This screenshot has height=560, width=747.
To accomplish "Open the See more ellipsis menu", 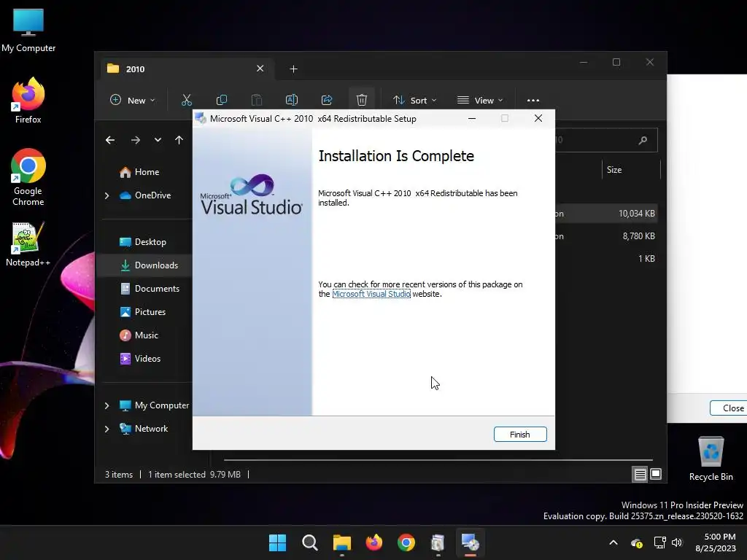I will coord(533,100).
